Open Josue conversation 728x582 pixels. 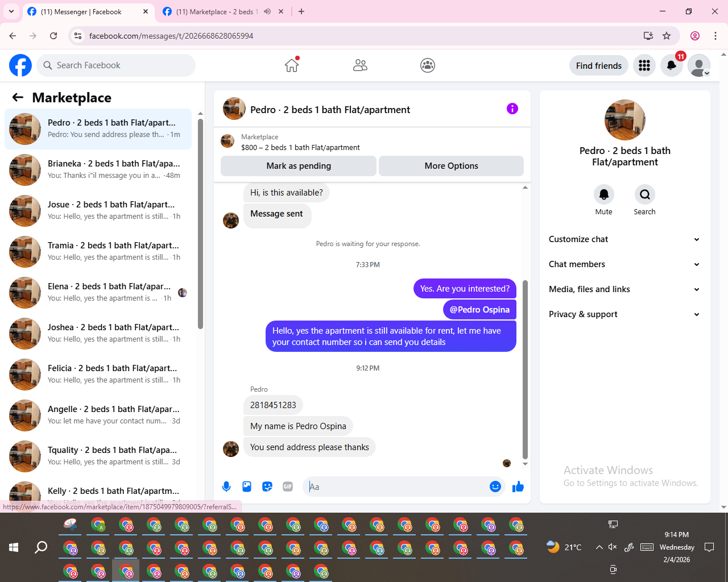point(98,211)
